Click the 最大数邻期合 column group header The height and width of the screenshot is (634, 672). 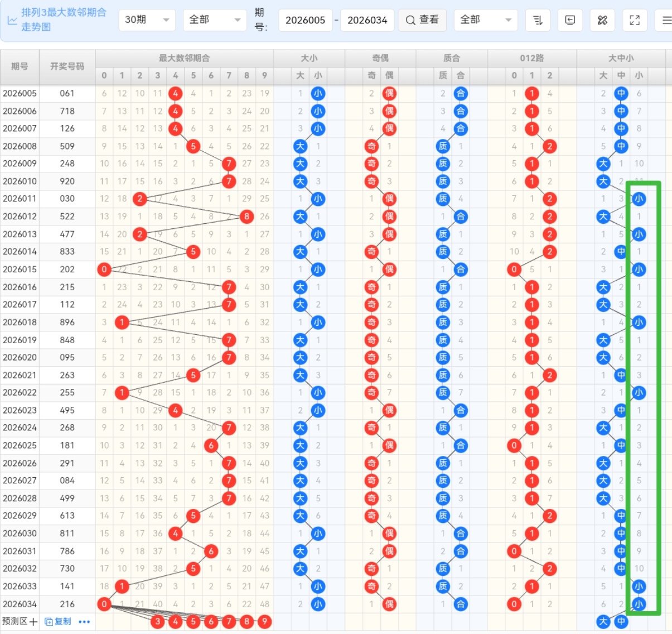(x=184, y=58)
